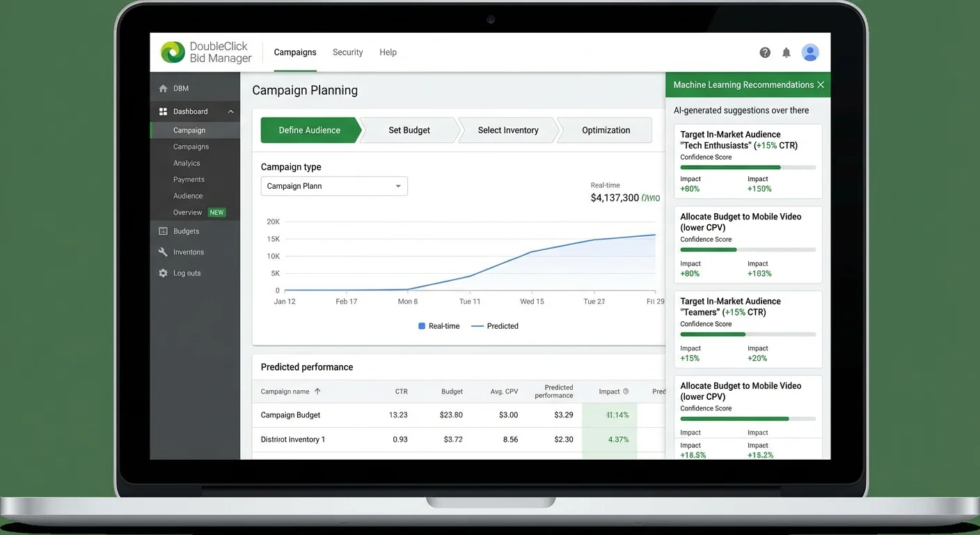Image resolution: width=980 pixels, height=535 pixels.
Task: Click the Distriiot Inventory 1 row
Action: [459, 440]
